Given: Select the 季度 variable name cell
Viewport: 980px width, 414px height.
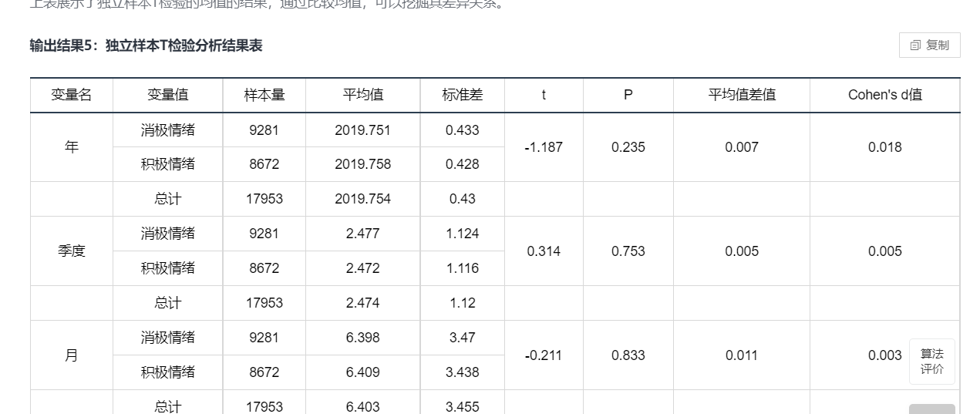Looking at the screenshot, I should pos(72,251).
